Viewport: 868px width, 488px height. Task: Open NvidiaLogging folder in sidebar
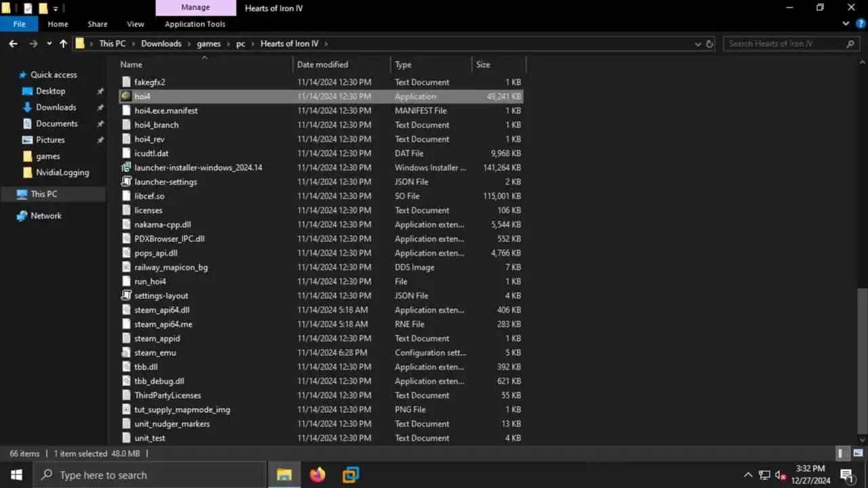click(x=62, y=172)
